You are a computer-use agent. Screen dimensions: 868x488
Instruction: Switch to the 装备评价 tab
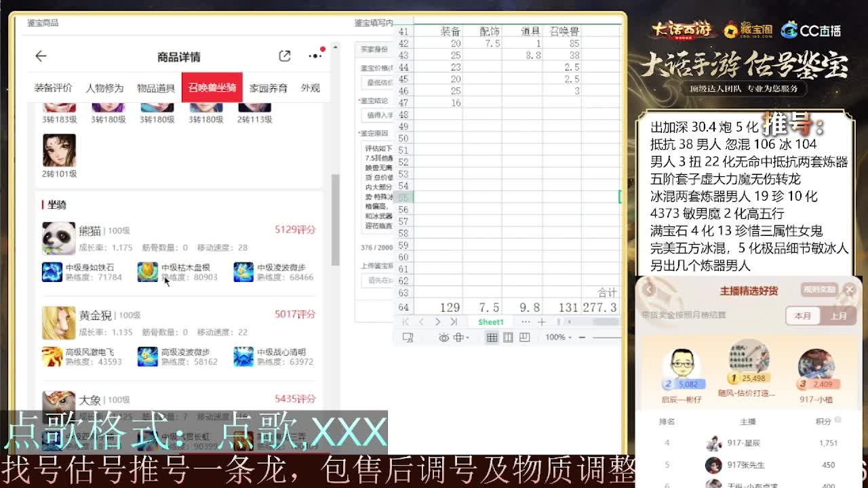click(53, 88)
